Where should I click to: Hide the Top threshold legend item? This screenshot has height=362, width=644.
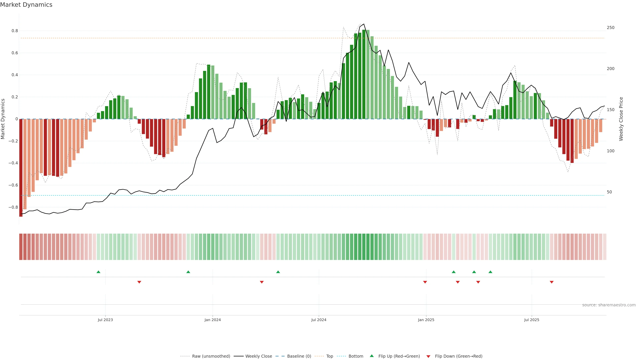(330, 356)
